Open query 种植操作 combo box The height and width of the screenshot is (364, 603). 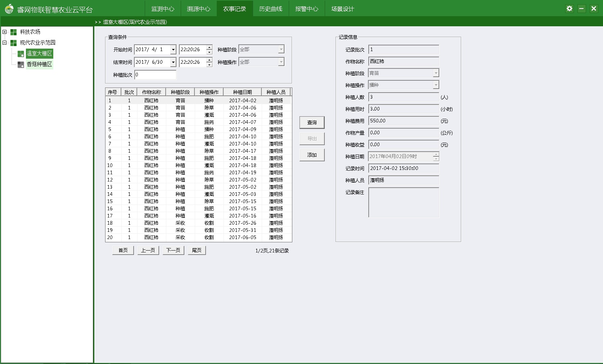pos(261,62)
